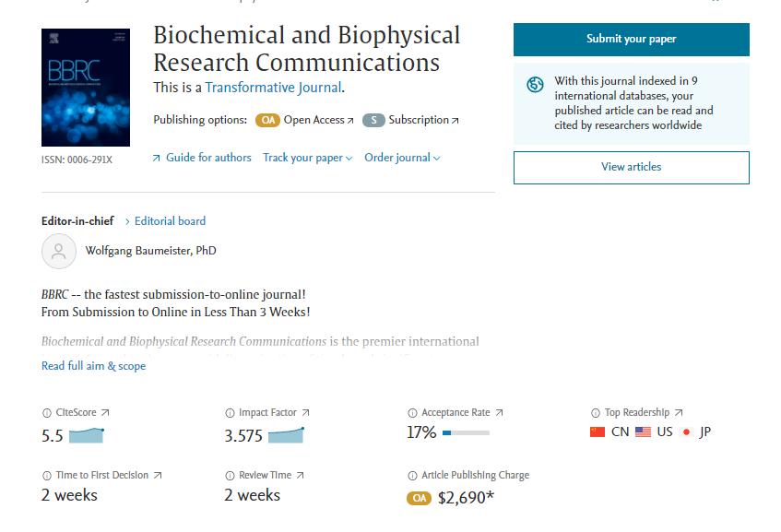
Task: Click the Top Readership info icon
Action: click(x=596, y=413)
